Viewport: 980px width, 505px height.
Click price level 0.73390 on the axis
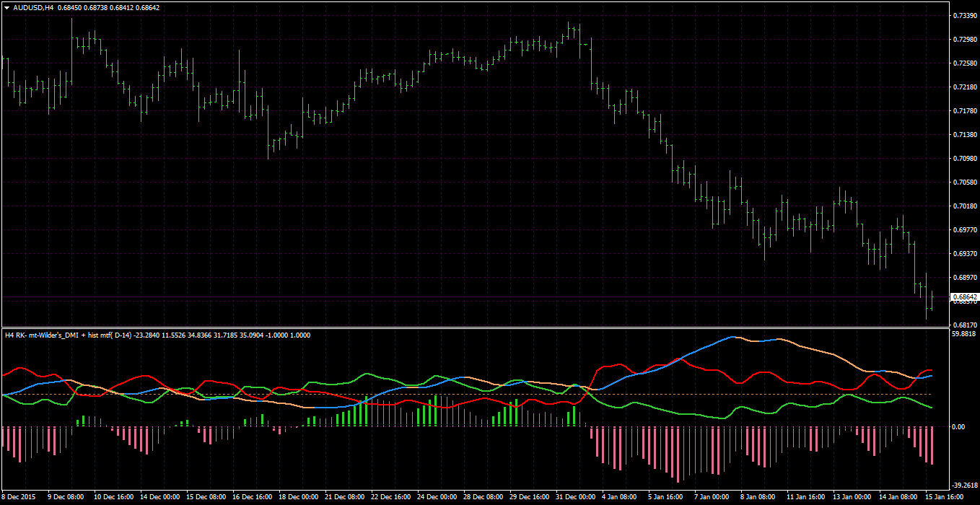click(965, 15)
